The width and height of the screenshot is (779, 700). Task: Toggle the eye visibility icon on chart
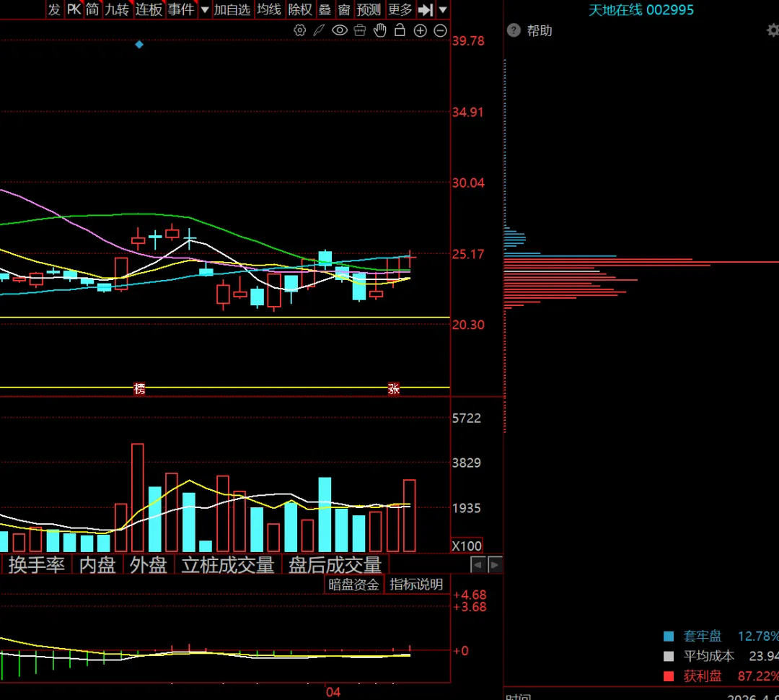pos(340,30)
